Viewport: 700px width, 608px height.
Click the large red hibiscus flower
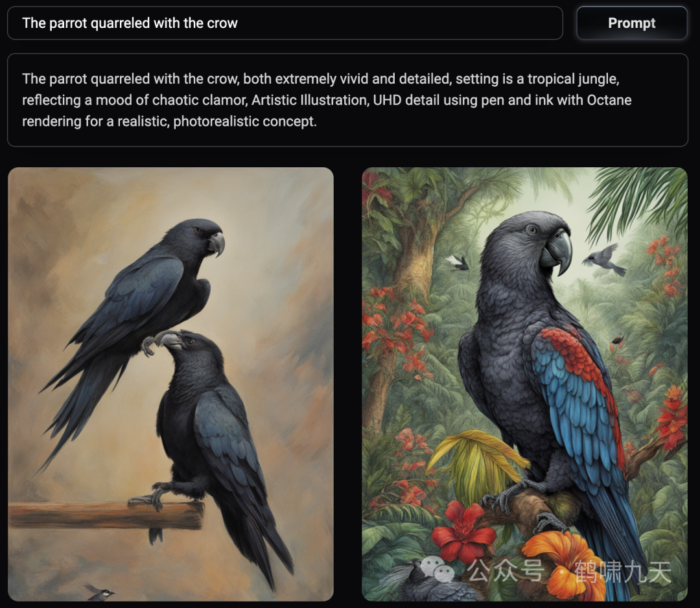tap(463, 530)
